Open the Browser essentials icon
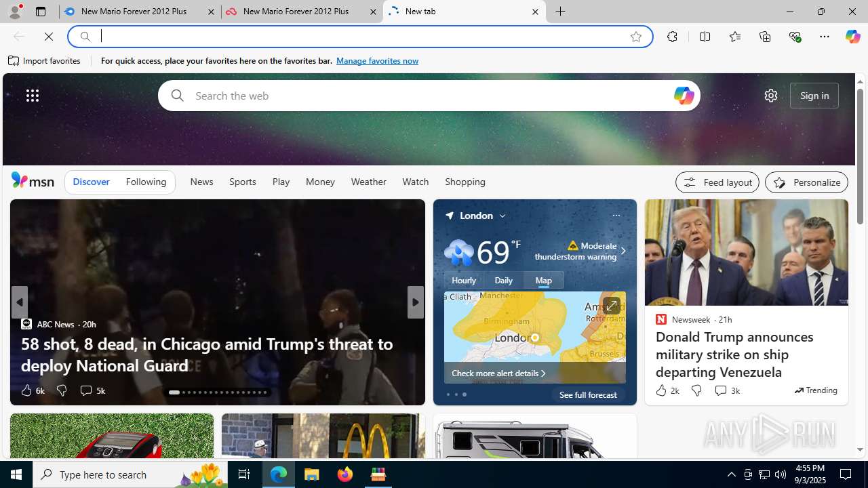Image resolution: width=868 pixels, height=488 pixels. (x=795, y=37)
